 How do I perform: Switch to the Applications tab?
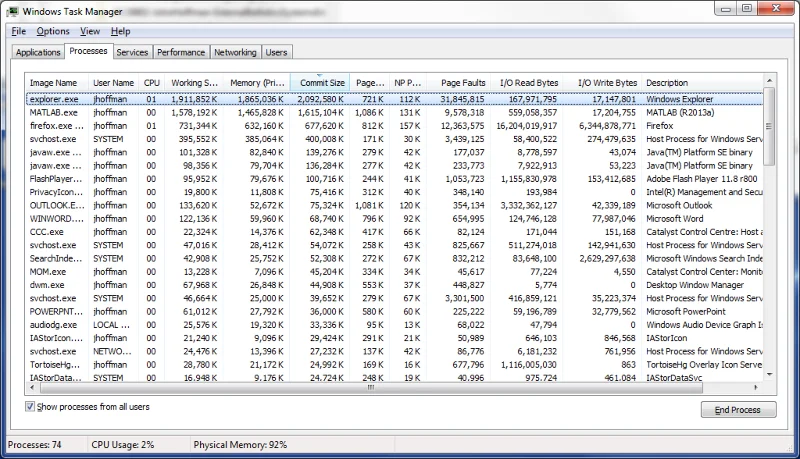click(38, 52)
